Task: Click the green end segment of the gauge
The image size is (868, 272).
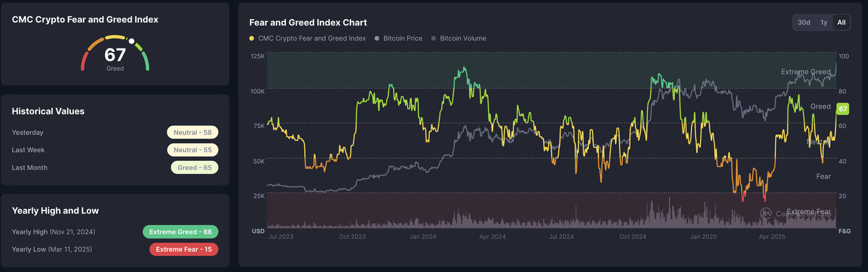Action: click(x=146, y=61)
